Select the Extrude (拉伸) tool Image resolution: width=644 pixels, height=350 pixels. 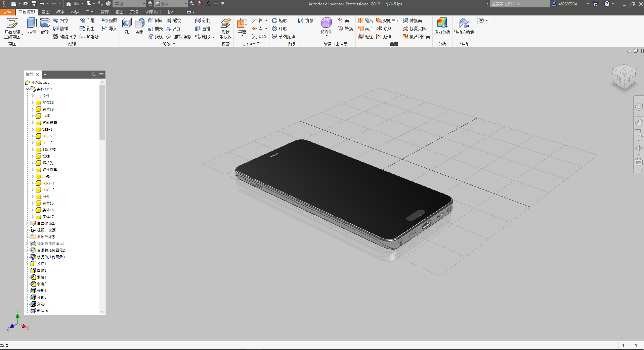32,25
